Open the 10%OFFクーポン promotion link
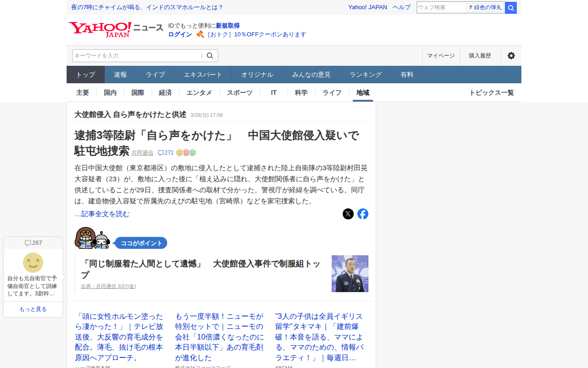This screenshot has height=368, width=588. [256, 34]
